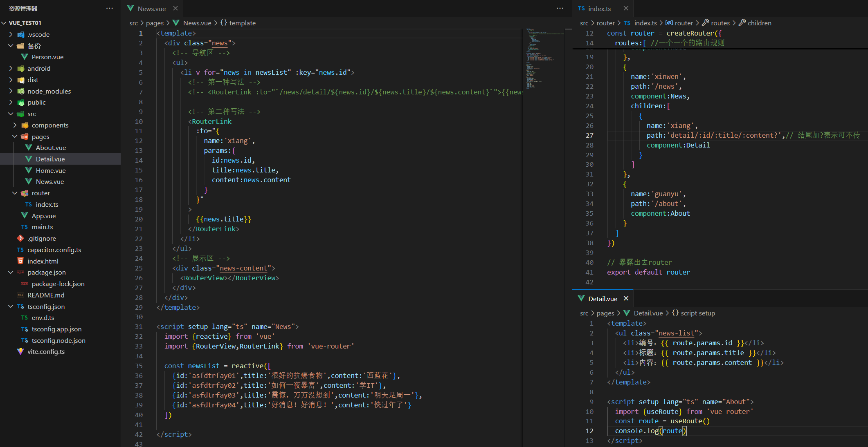Image resolution: width=868 pixels, height=447 pixels.
Task: Click the Vue icon of App.vue file
Action: [25, 216]
